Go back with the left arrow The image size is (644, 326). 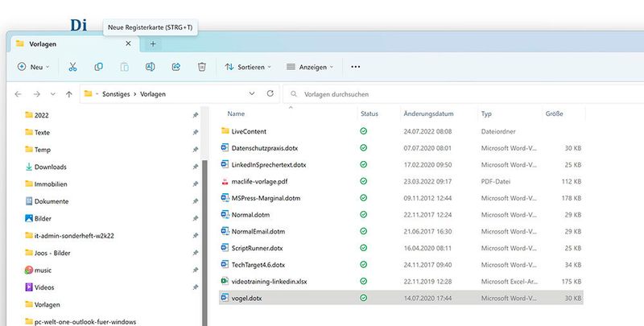(x=18, y=94)
